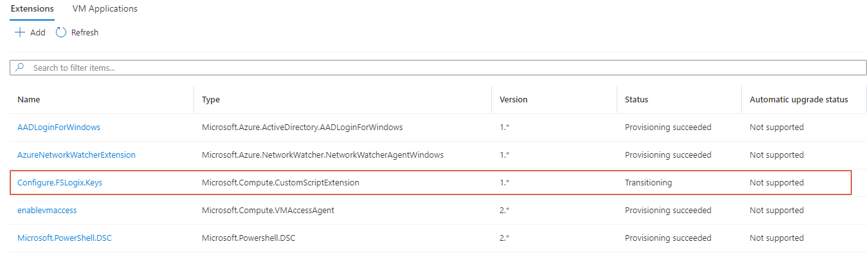Open the AzureNetworkWatcherExtension link

[x=76, y=155]
